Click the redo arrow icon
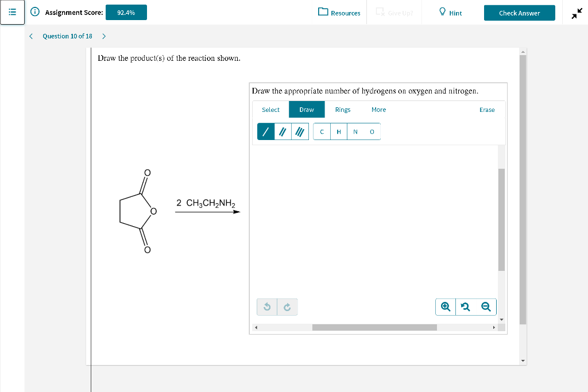This screenshot has height=392, width=588. tap(287, 306)
